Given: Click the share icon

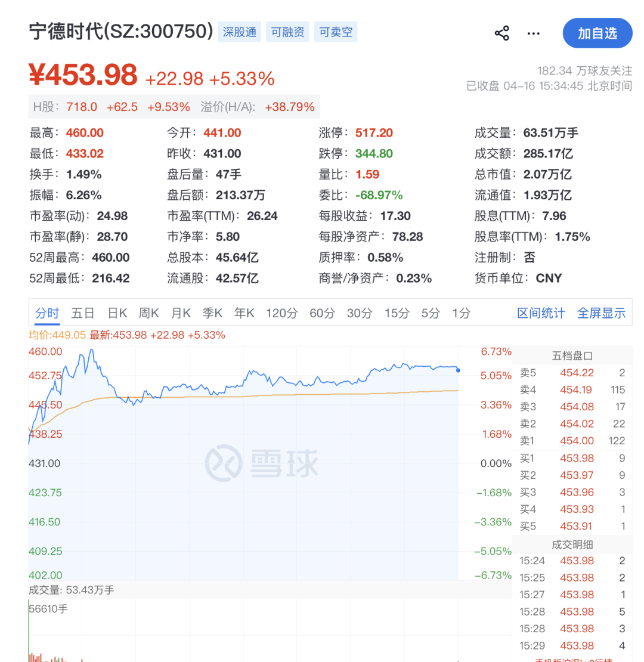Looking at the screenshot, I should [x=503, y=33].
